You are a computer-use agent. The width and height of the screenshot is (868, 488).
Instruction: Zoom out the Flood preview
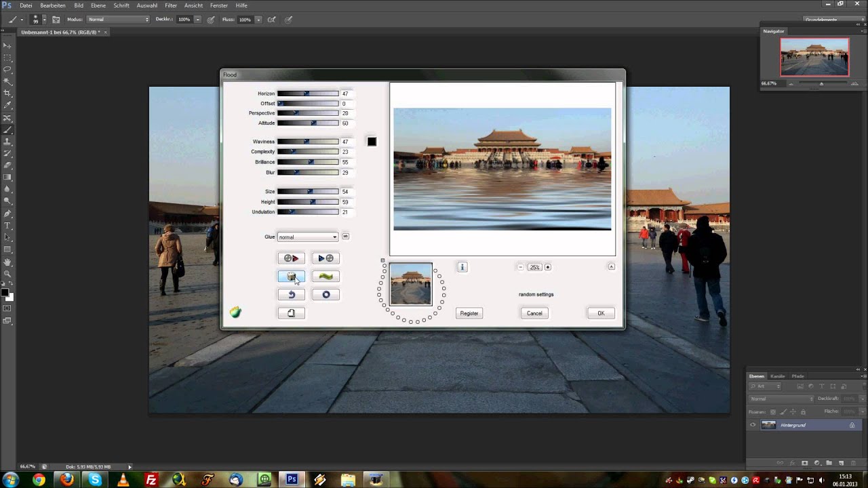coord(521,267)
